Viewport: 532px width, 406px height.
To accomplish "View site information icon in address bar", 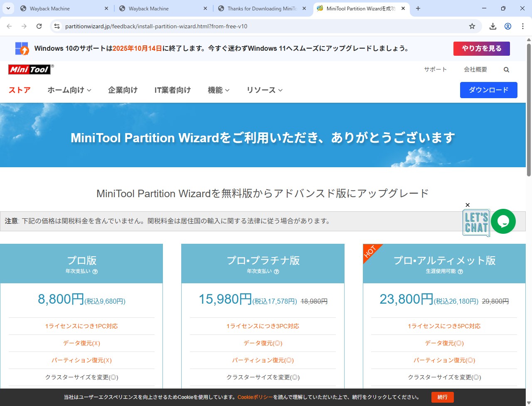I will click(57, 26).
